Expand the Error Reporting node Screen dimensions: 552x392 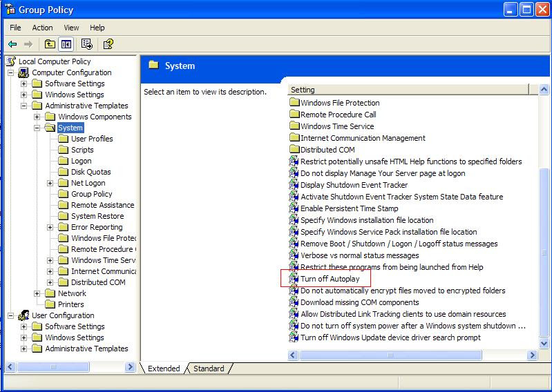(50, 228)
